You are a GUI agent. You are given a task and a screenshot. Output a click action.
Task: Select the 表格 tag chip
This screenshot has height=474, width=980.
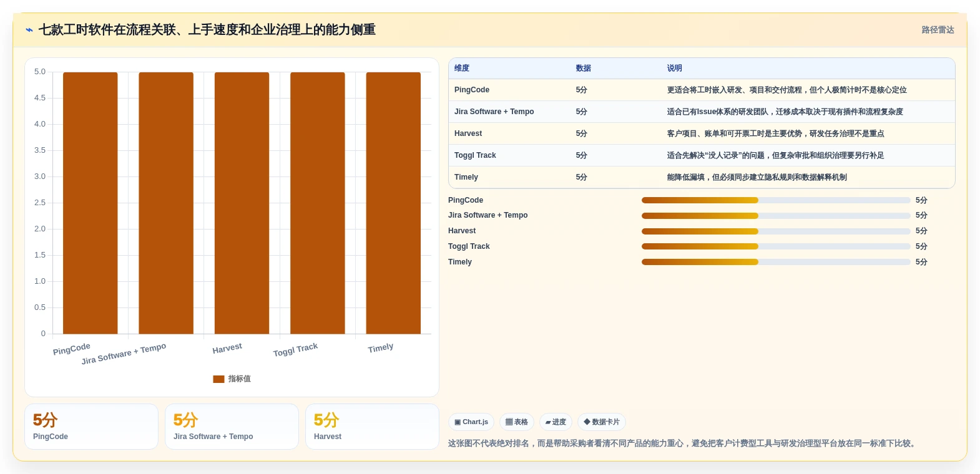tap(517, 422)
